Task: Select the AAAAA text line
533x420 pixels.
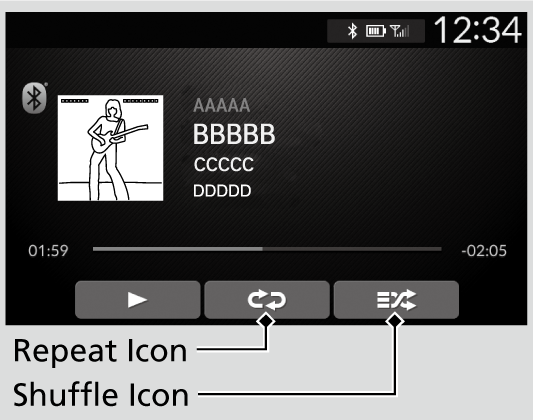Action: [x=222, y=105]
